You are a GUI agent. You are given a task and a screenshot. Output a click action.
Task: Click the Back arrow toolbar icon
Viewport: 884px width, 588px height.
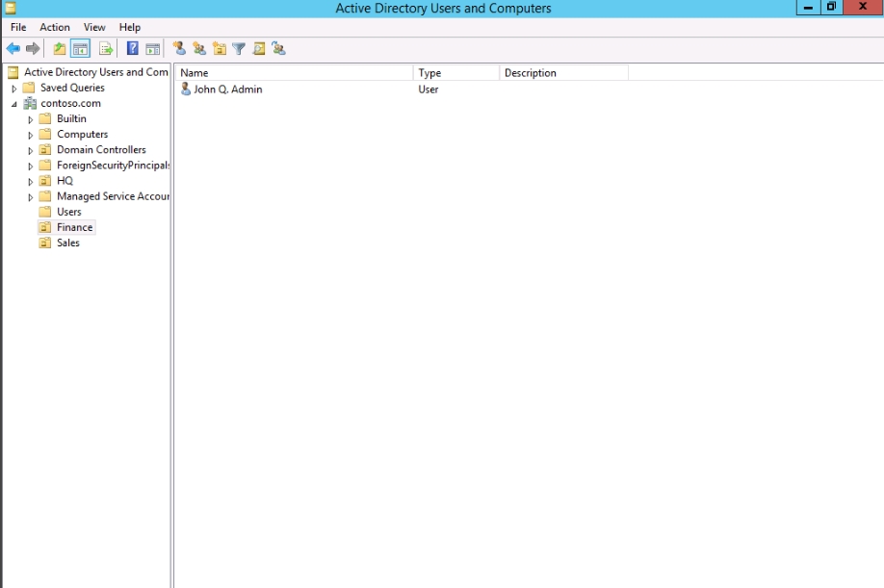pos(13,49)
